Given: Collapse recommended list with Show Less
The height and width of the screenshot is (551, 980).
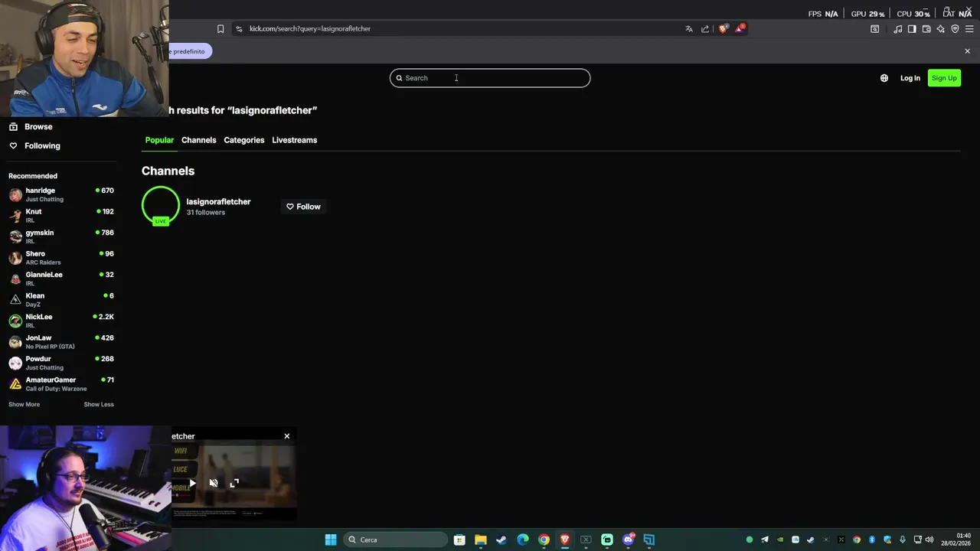Looking at the screenshot, I should (x=99, y=404).
